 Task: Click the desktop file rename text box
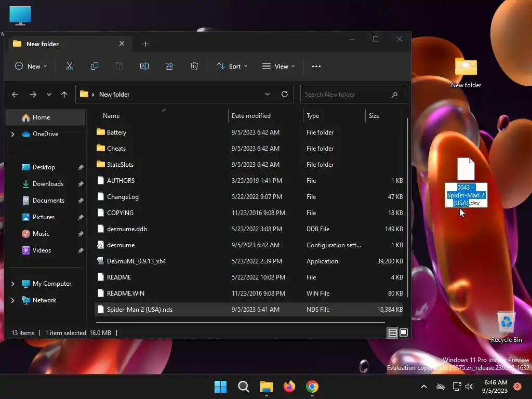[466, 195]
